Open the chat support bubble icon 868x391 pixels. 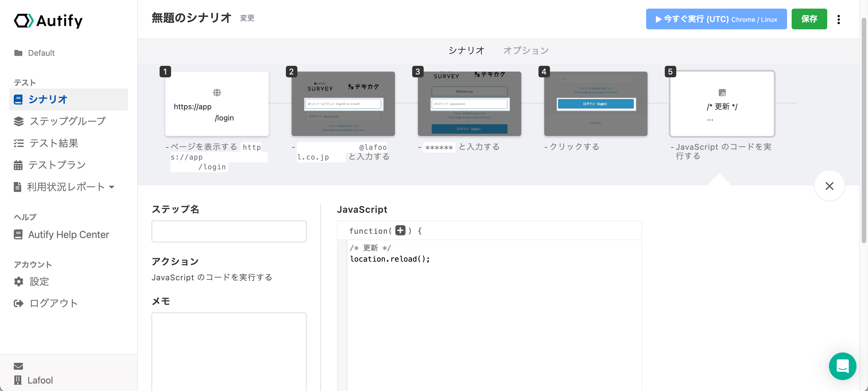842,366
